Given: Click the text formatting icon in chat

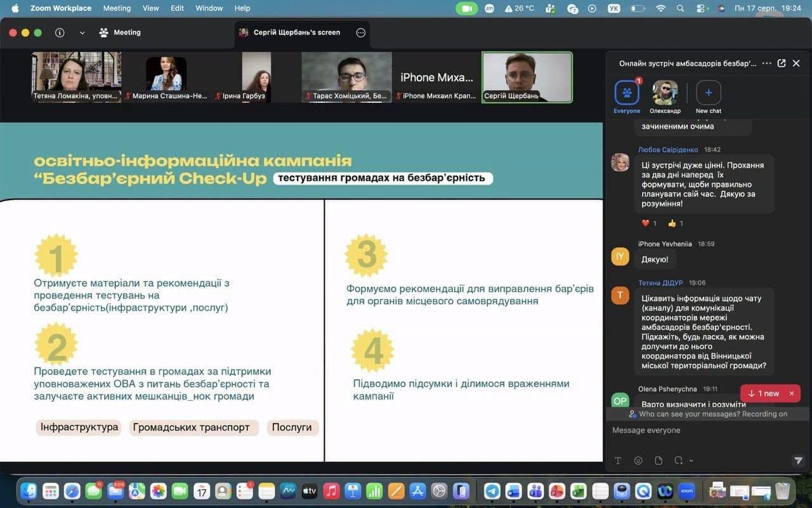Looking at the screenshot, I should coord(619,460).
